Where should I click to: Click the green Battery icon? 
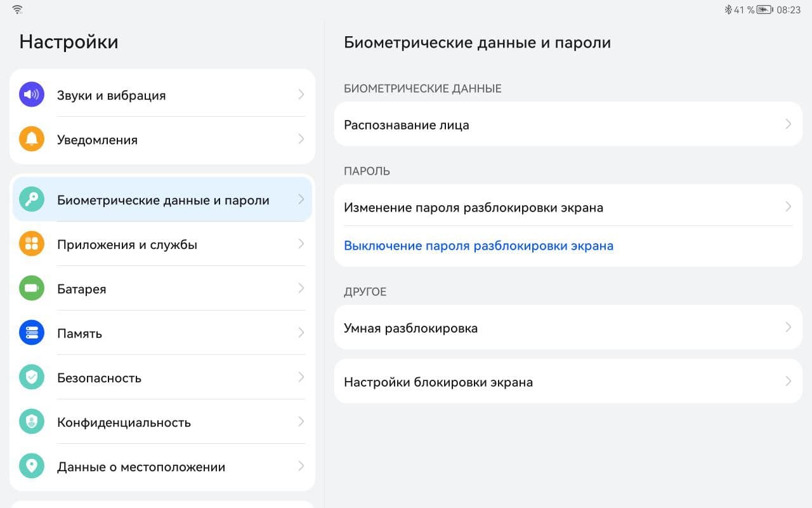[32, 288]
